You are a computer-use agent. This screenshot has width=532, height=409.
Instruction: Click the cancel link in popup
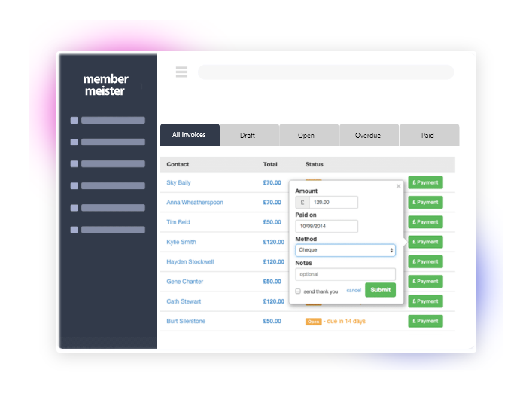coord(354,291)
